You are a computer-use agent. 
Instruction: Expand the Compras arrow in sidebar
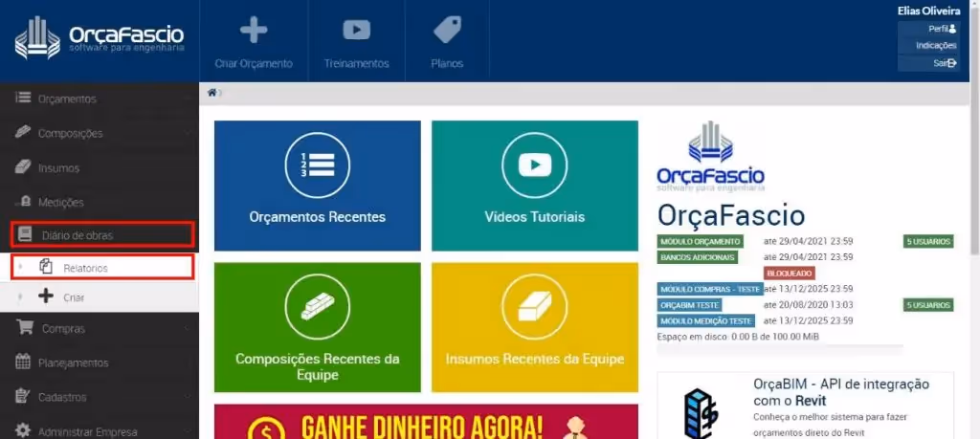tap(187, 328)
